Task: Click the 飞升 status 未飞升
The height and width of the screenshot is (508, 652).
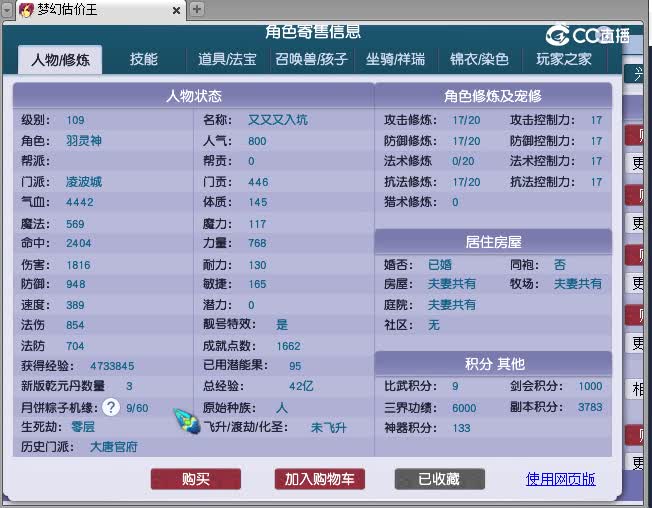Action: click(x=328, y=428)
